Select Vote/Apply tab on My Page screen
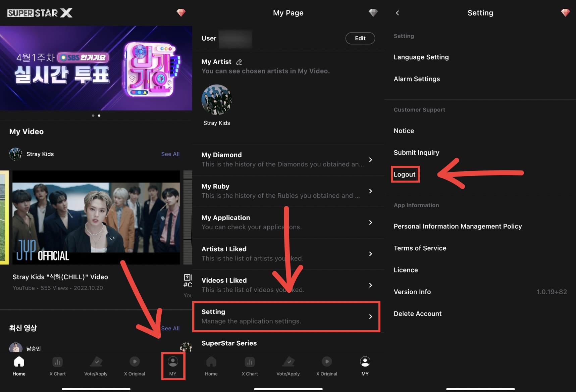 pyautogui.click(x=288, y=366)
